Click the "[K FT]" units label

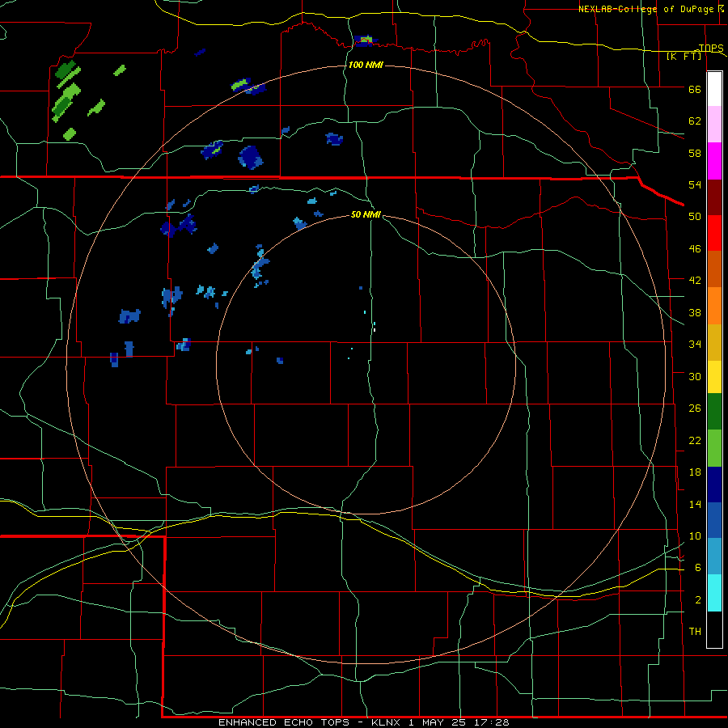(x=684, y=57)
